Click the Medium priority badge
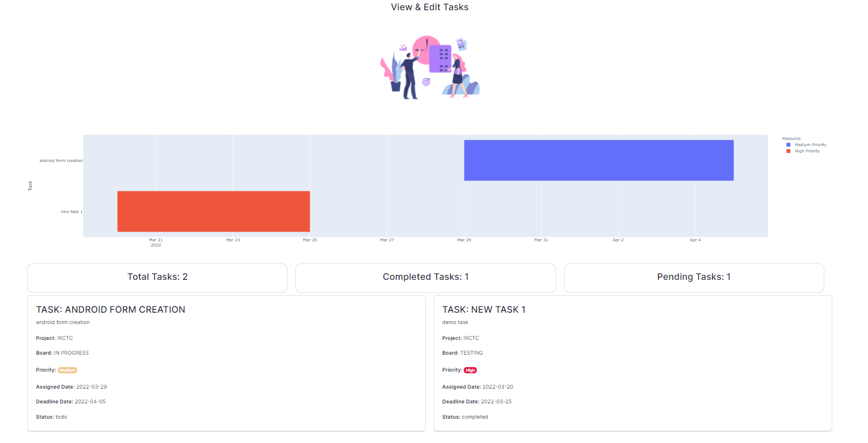Viewport: 868px width, 443px height. click(x=67, y=370)
